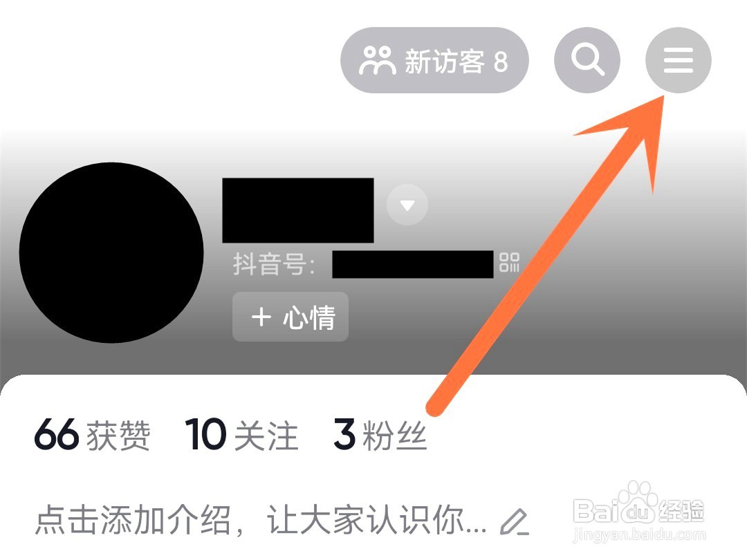
Task: Tap the blacked-out username block
Action: tap(298, 210)
